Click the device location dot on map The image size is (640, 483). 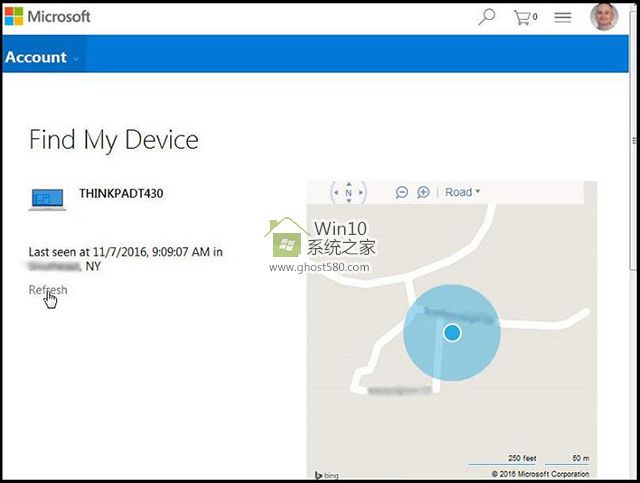point(452,333)
